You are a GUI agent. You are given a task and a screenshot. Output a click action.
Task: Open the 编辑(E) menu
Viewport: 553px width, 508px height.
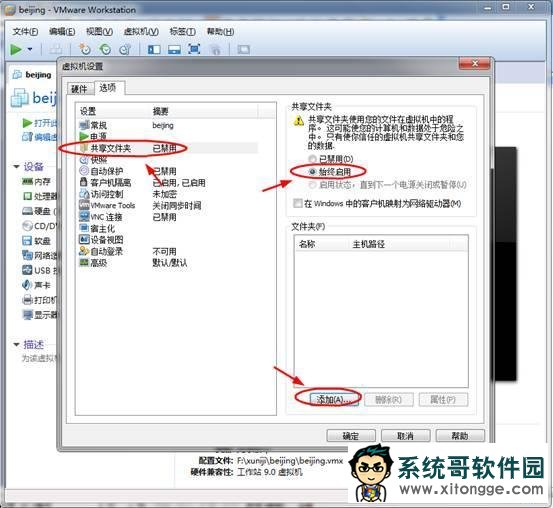coord(62,32)
